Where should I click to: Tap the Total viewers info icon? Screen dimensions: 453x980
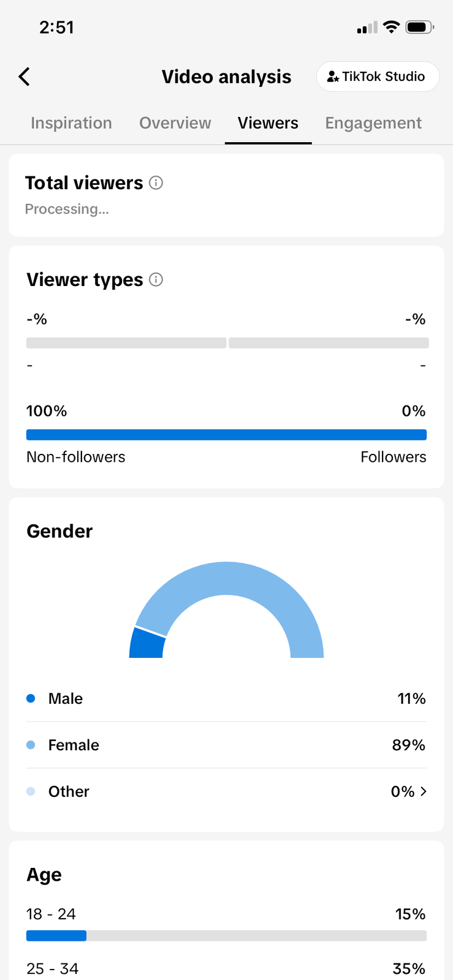(x=156, y=183)
